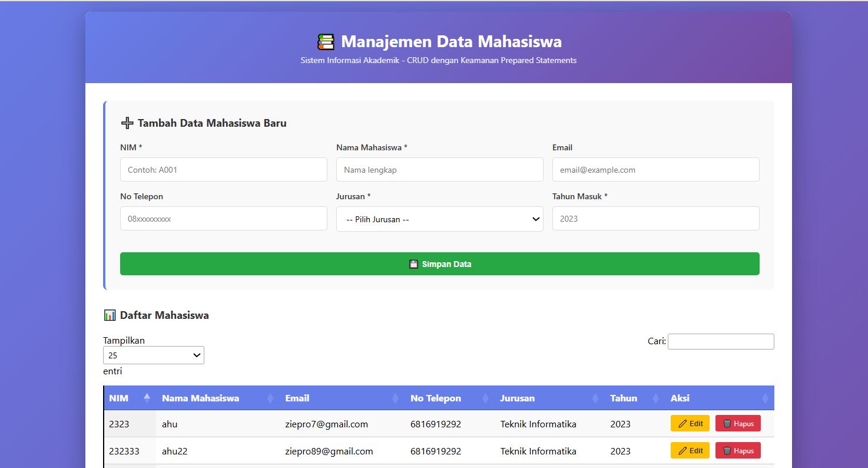The image size is (868, 468).
Task: Click sort icon in the Email column header
Action: (395, 398)
